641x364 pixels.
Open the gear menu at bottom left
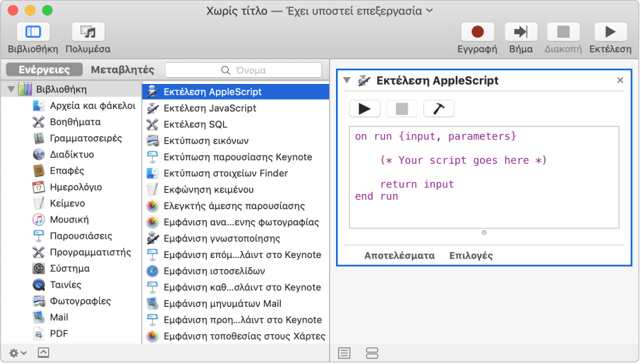18,352
